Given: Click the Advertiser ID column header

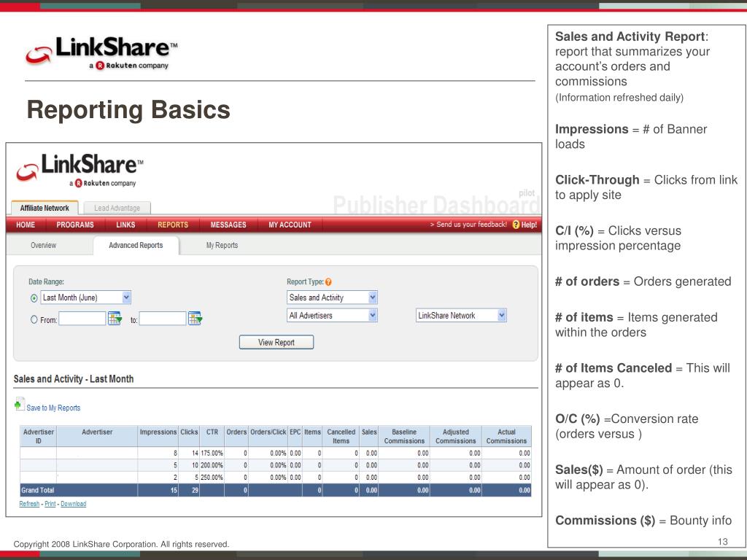Looking at the screenshot, I should point(39,436).
